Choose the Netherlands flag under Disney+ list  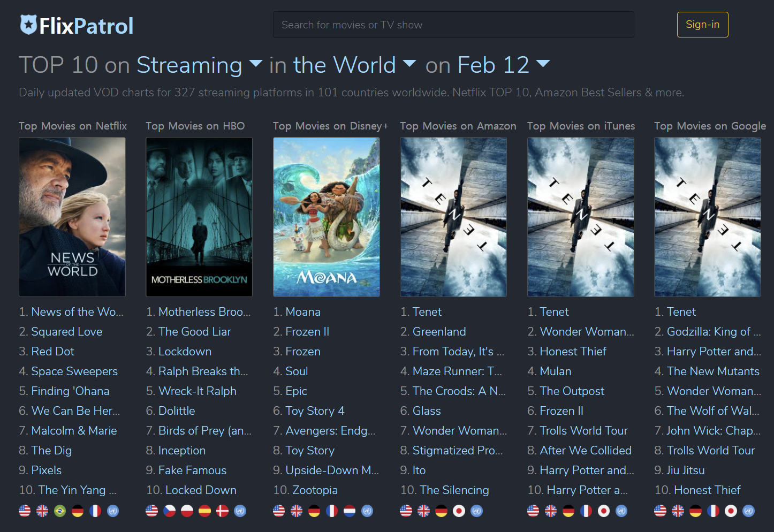pyautogui.click(x=350, y=511)
